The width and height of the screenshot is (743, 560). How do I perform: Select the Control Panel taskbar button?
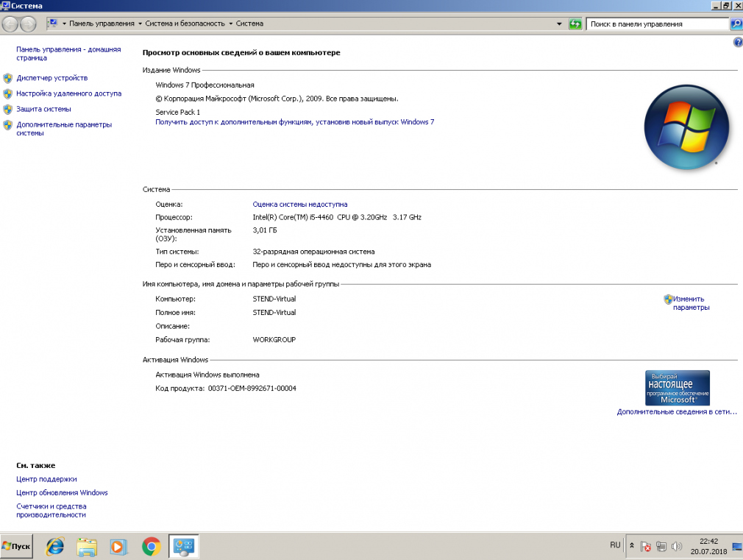(183, 547)
